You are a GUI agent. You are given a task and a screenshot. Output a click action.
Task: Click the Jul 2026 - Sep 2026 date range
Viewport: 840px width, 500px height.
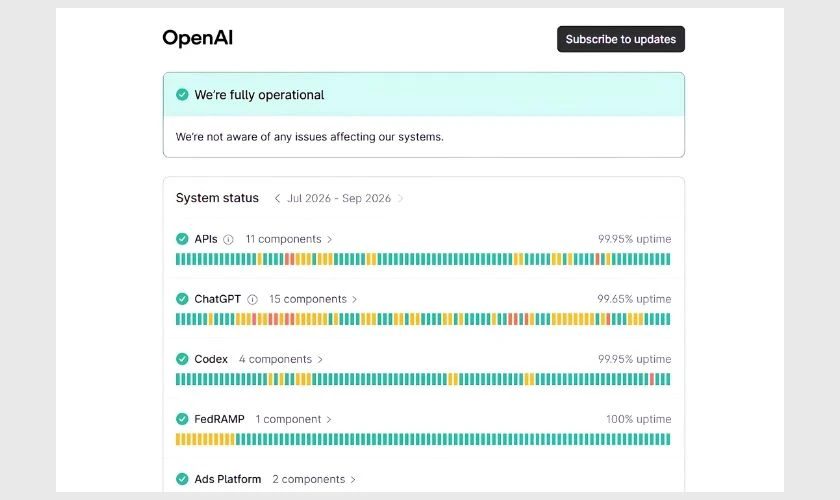pyautogui.click(x=339, y=198)
